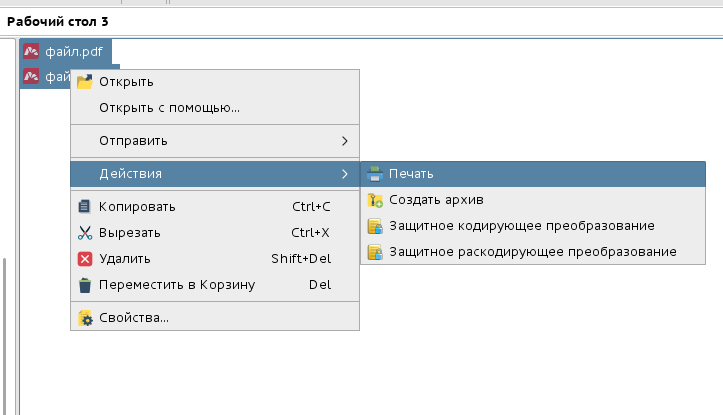The height and width of the screenshot is (415, 723).
Task: Click the Shift+Del shortcut text in menu
Action: (x=300, y=259)
